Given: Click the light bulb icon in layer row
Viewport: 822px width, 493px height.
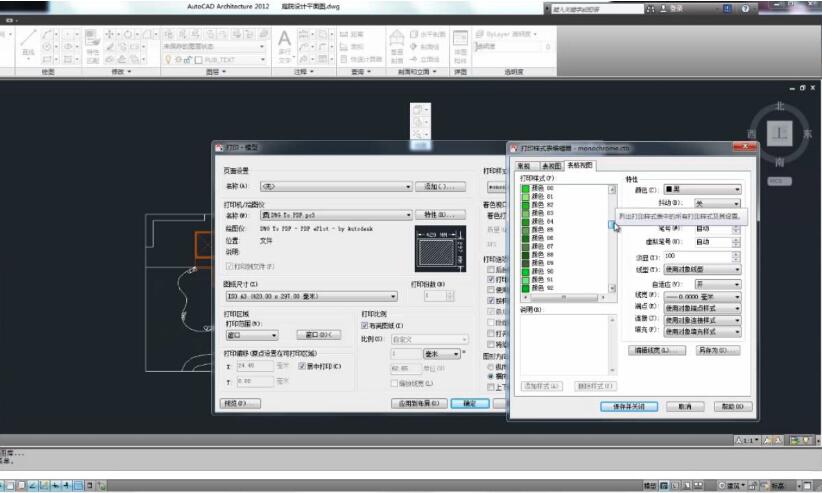Looking at the screenshot, I should pos(169,59).
